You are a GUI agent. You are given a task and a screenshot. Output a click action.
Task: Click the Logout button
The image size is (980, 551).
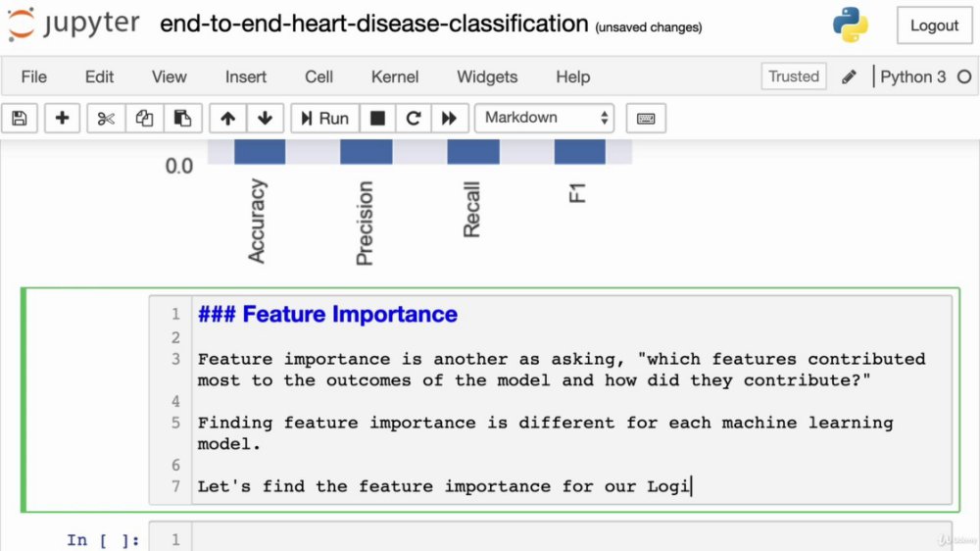click(x=934, y=25)
